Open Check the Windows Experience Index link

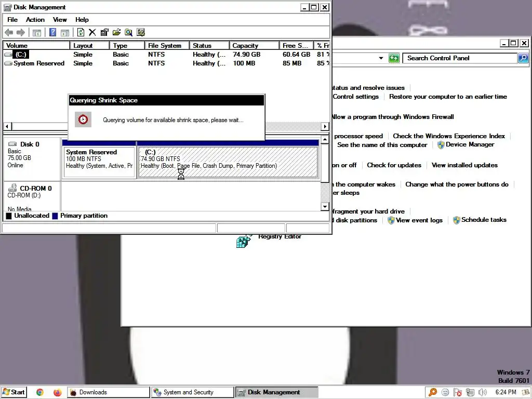coord(449,136)
